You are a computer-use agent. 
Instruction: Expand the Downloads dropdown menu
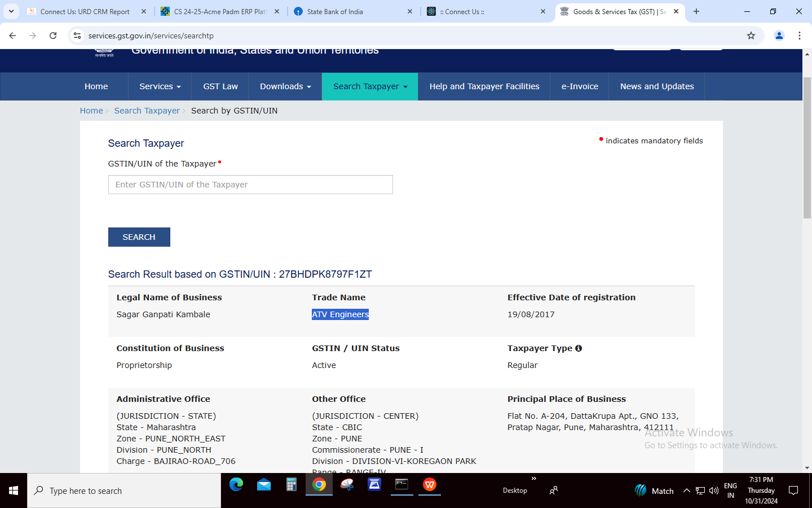[285, 86]
